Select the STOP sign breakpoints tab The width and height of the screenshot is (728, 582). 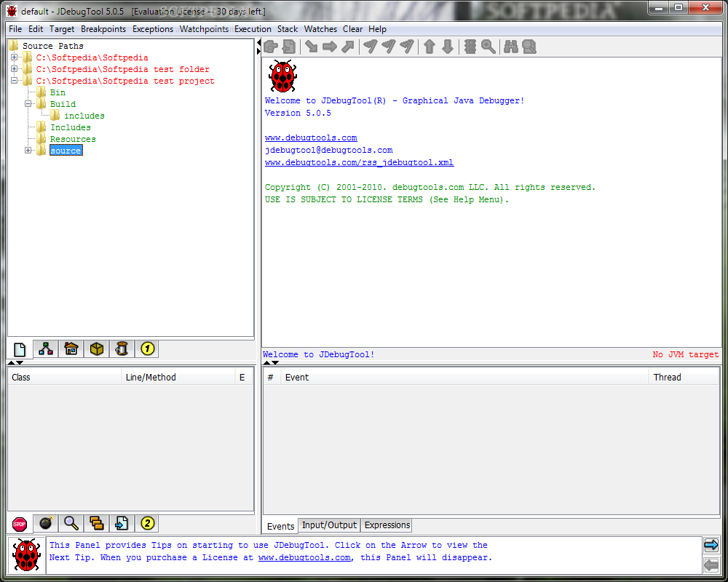click(20, 524)
